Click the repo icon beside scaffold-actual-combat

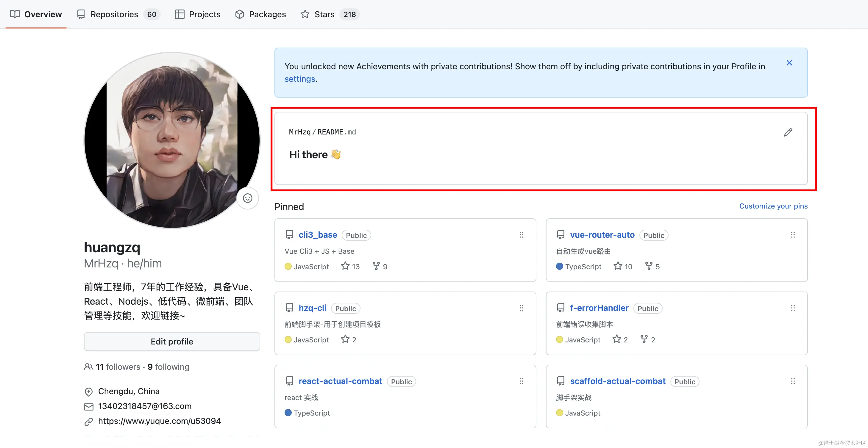[561, 381]
